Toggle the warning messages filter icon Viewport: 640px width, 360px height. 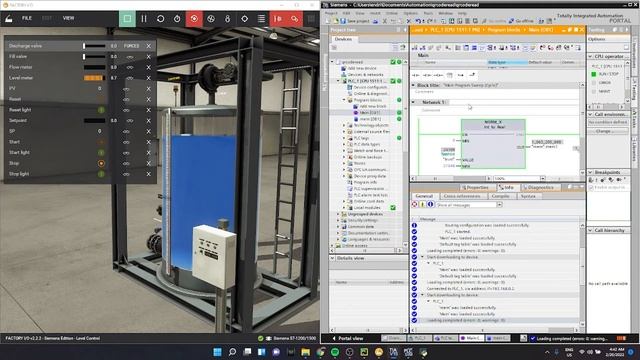point(422,204)
